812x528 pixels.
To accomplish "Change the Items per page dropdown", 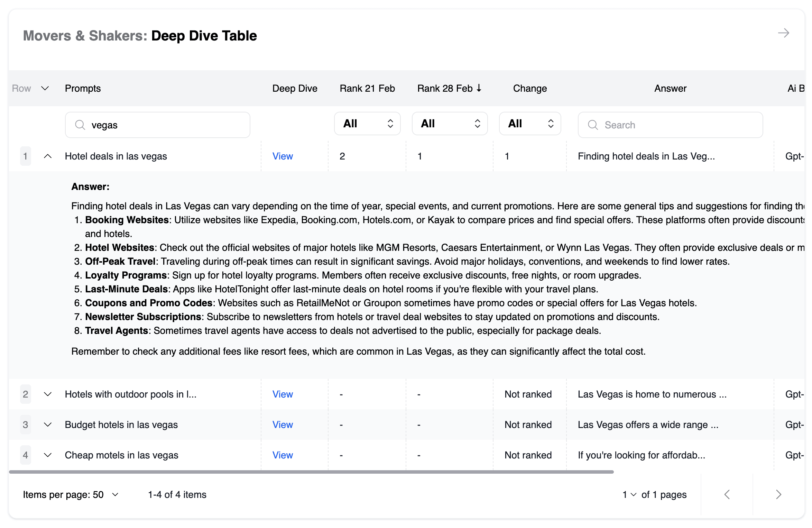I will point(71,494).
